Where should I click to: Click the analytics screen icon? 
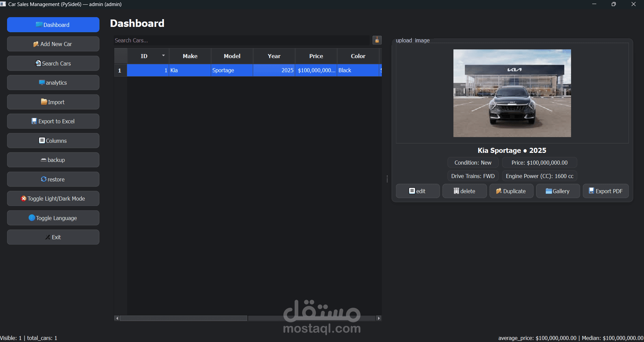(42, 82)
